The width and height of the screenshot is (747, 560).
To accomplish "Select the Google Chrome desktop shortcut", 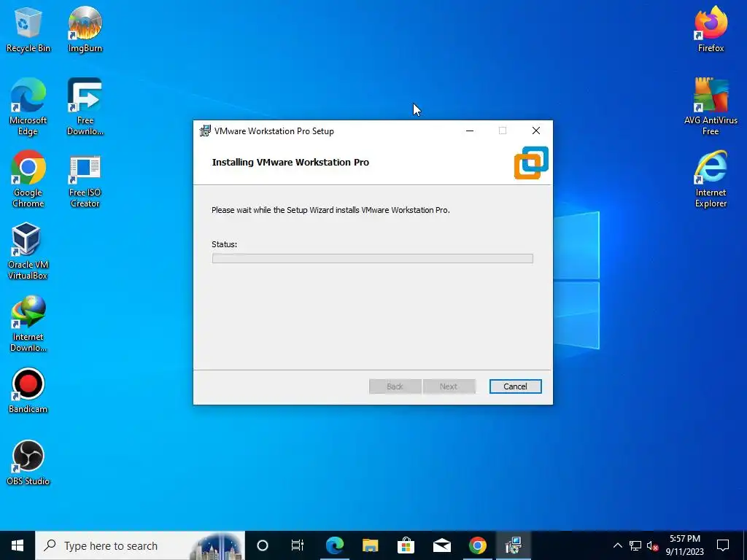I will tap(28, 179).
